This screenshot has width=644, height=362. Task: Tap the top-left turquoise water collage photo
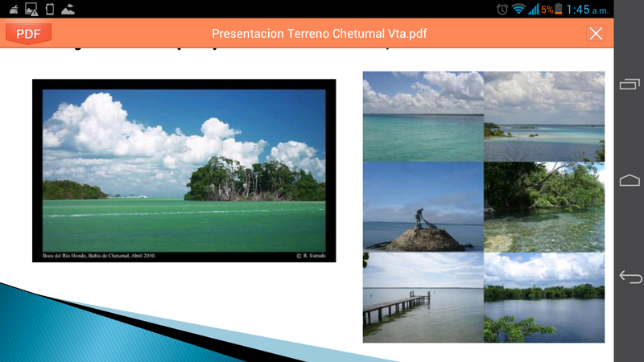(423, 116)
